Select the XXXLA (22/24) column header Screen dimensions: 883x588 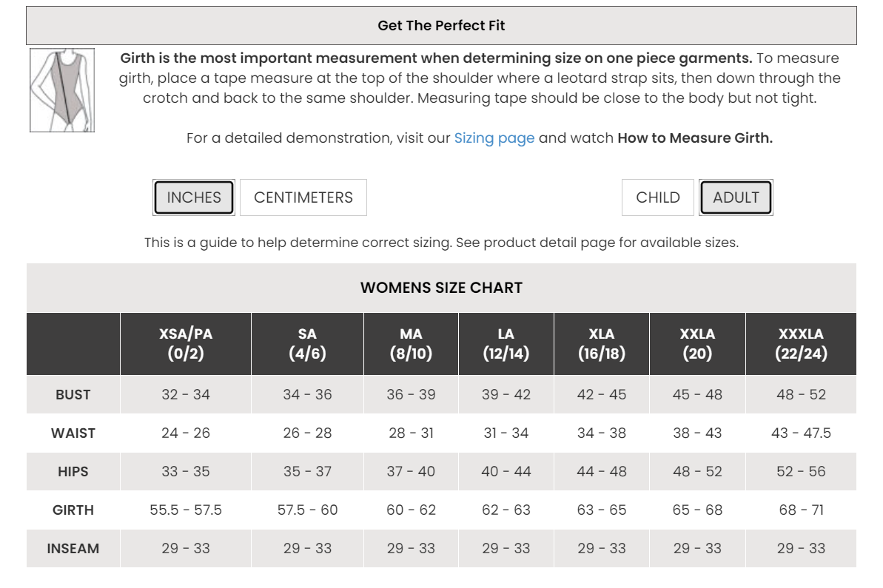coord(801,344)
